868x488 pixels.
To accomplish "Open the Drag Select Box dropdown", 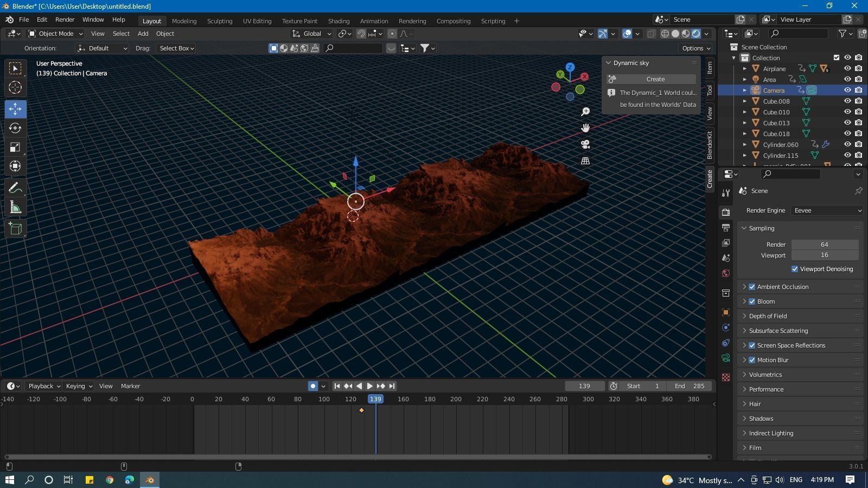I will (x=176, y=48).
